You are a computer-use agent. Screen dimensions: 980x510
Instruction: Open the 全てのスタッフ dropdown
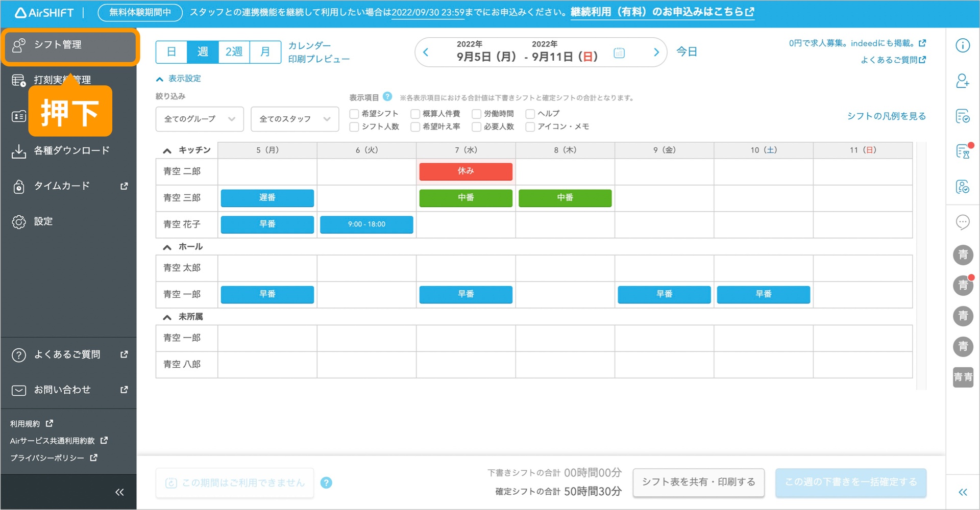click(295, 119)
